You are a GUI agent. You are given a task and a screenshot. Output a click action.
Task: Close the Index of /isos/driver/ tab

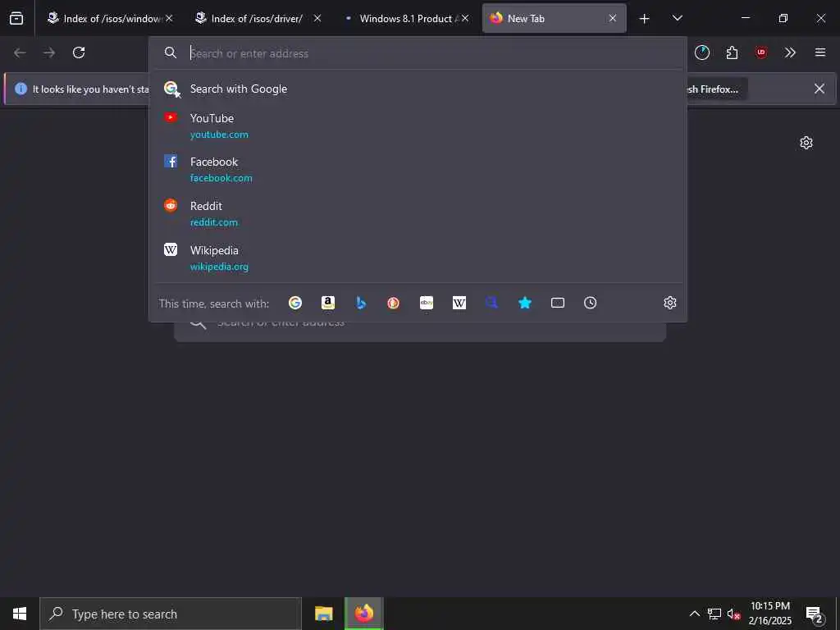click(x=317, y=18)
